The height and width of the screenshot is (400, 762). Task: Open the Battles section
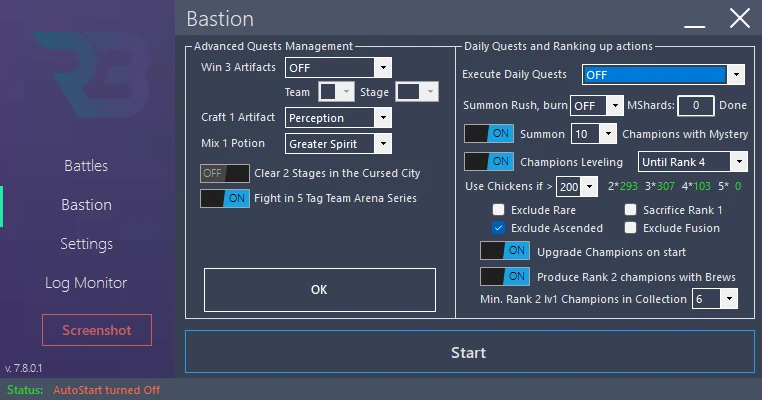86,166
